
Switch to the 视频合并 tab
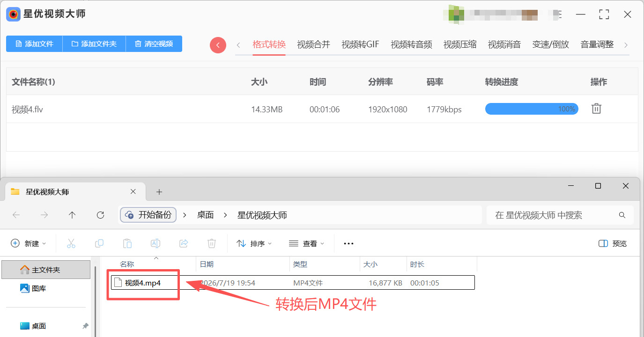[x=314, y=44]
